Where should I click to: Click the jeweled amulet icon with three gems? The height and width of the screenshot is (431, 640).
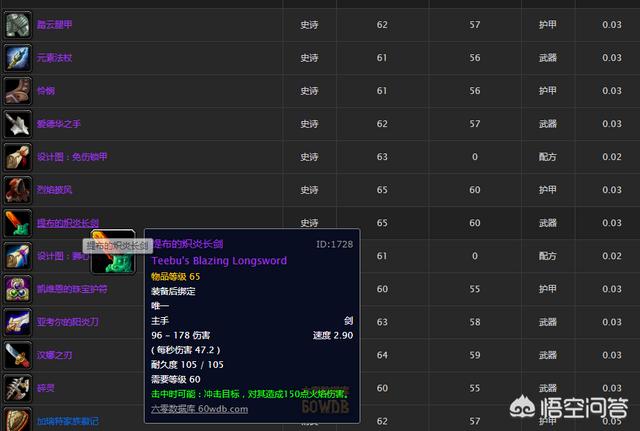18,289
